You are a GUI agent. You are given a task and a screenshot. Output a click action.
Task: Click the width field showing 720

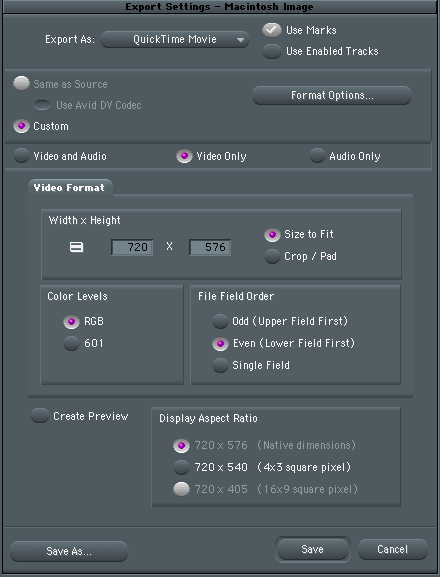132,247
